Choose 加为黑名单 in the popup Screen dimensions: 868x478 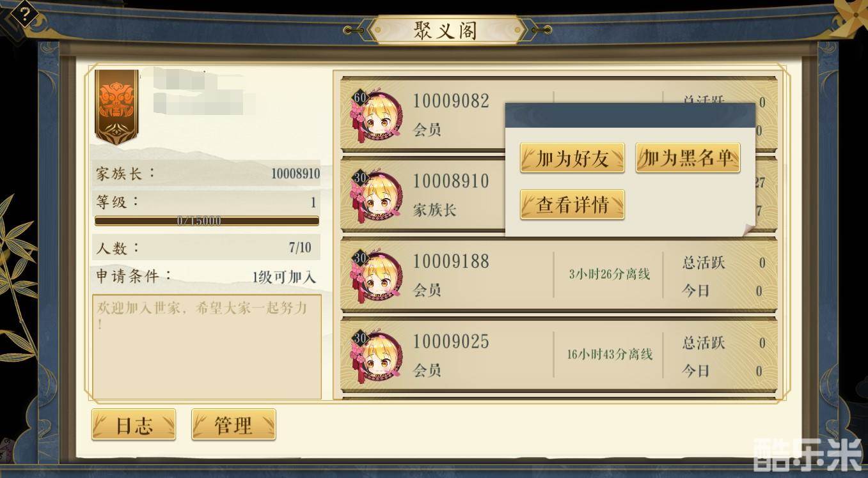tap(688, 158)
